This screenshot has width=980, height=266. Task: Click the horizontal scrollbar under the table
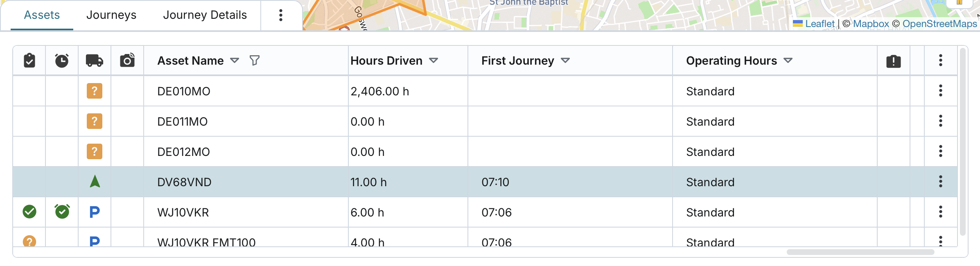(x=860, y=252)
